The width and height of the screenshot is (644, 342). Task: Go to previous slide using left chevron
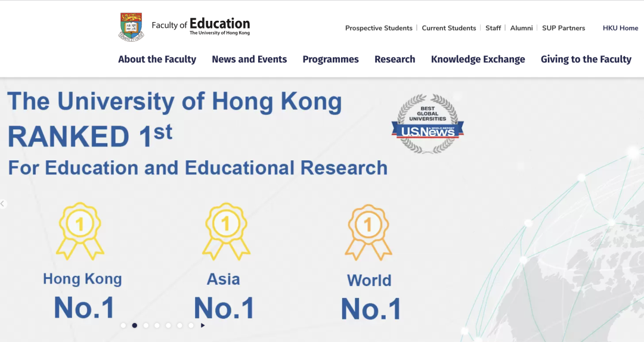point(3,204)
